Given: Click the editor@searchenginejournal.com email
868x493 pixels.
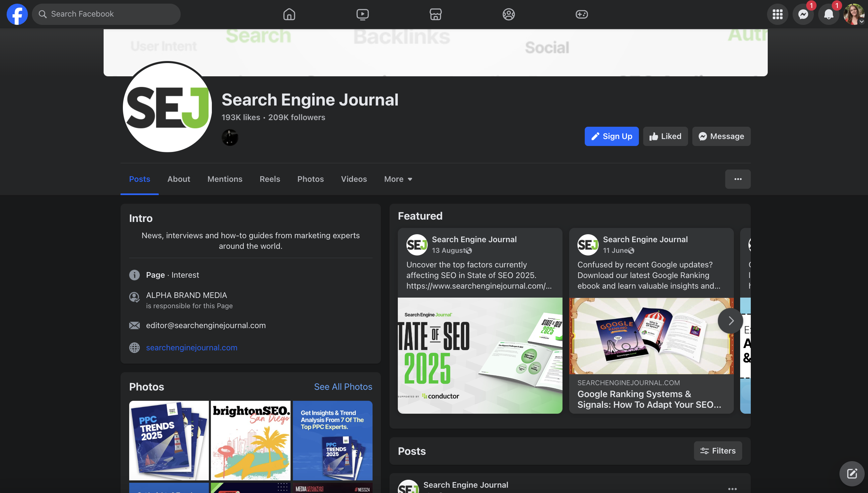Looking at the screenshot, I should coord(206,325).
